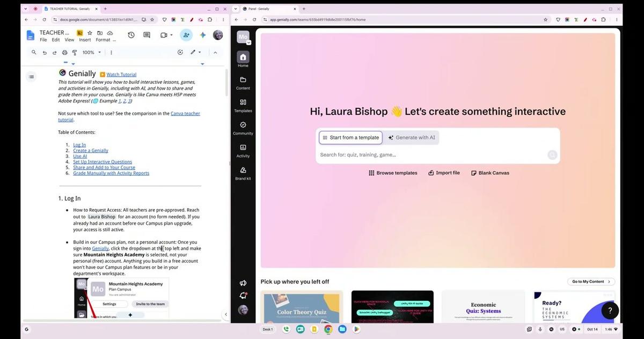The width and height of the screenshot is (644, 339).
Task: Click the Docs print icon
Action: click(x=65, y=53)
